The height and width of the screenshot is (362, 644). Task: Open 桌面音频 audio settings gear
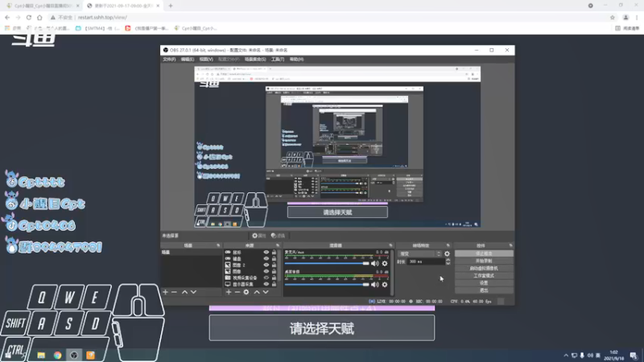click(x=385, y=285)
